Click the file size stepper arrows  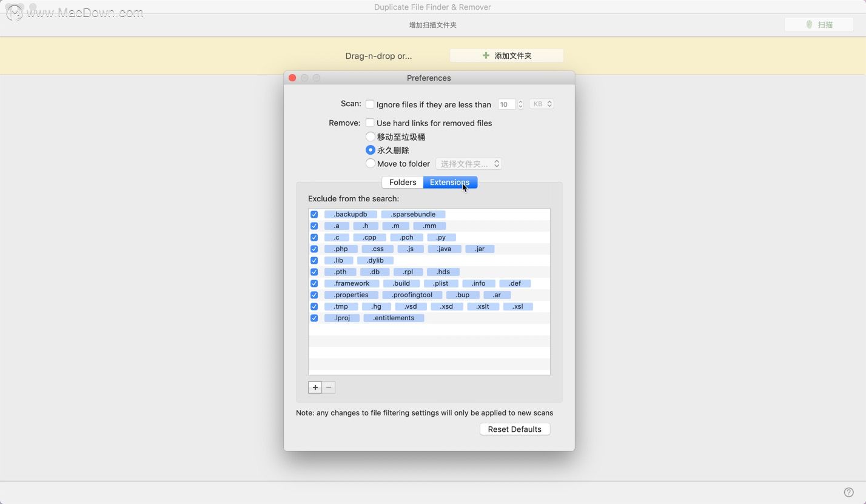coord(520,104)
